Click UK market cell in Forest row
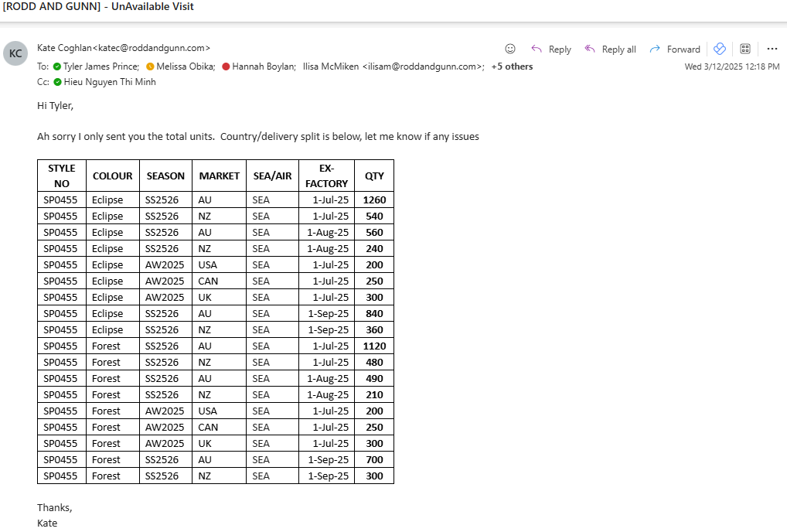 coord(219,443)
